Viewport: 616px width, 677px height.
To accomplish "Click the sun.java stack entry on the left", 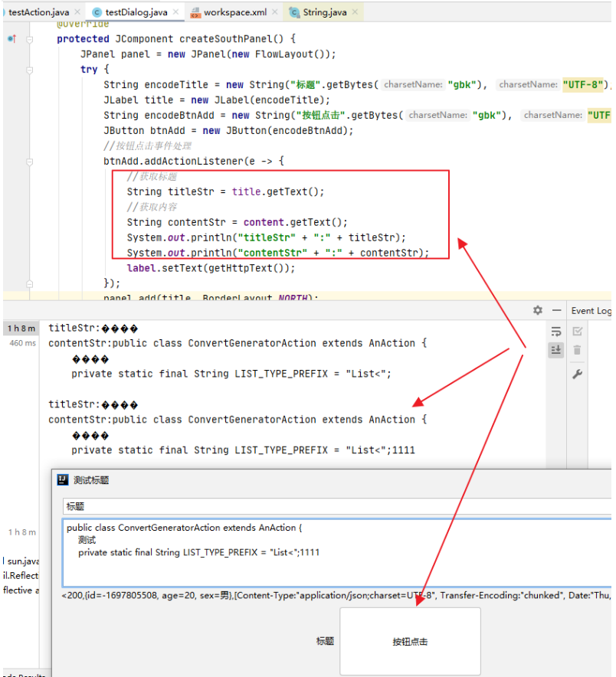I will [21, 561].
